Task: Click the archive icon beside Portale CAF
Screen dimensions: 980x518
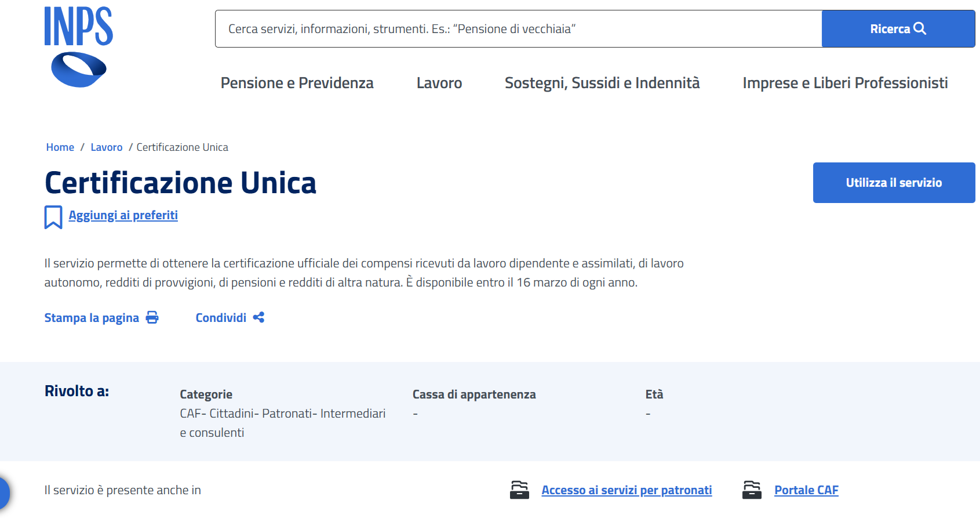Action: pyautogui.click(x=752, y=490)
